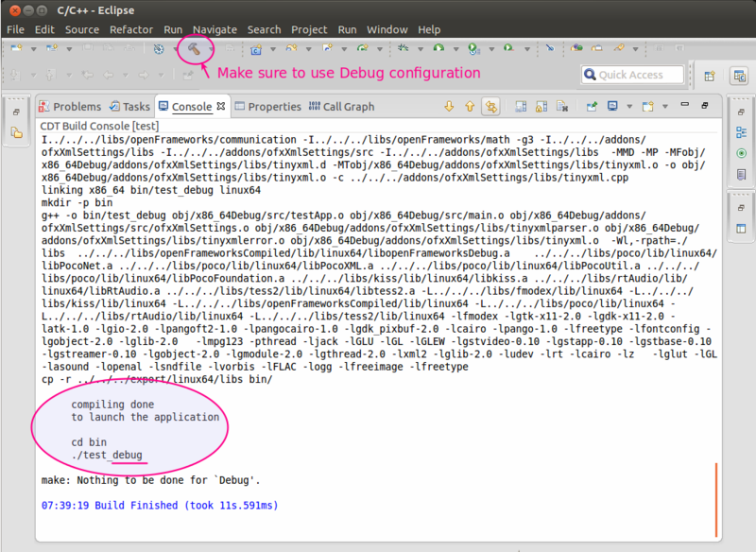The height and width of the screenshot is (552, 756).
Task: Open the Open Perspective icon
Action: pyautogui.click(x=710, y=76)
